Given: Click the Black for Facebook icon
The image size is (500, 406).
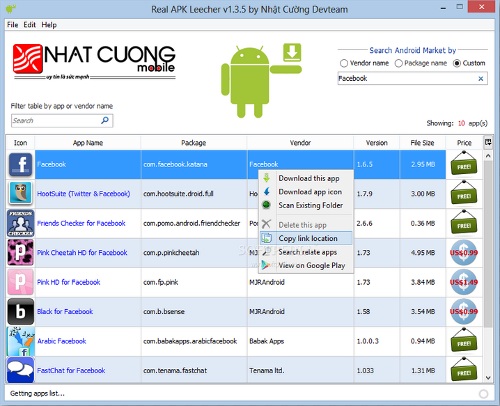Looking at the screenshot, I should 20,311.
